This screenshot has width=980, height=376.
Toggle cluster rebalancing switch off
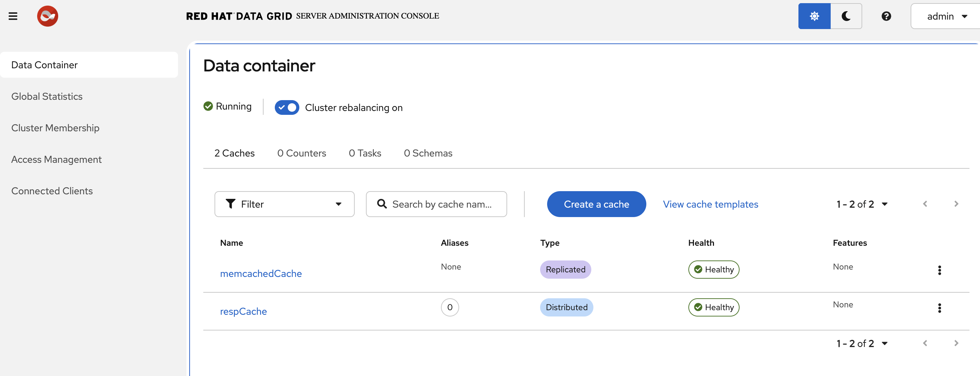click(287, 107)
